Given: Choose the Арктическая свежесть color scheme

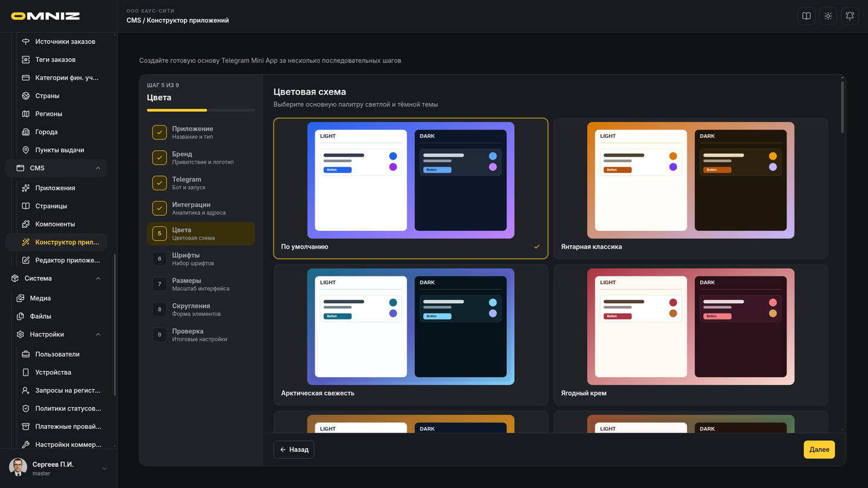Looking at the screenshot, I should (x=411, y=335).
